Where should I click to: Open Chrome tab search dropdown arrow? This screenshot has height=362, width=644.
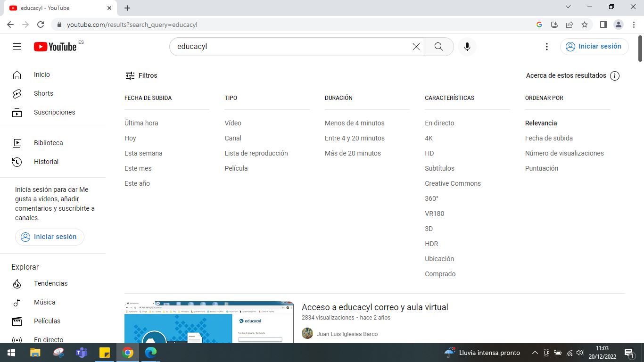[568, 7]
